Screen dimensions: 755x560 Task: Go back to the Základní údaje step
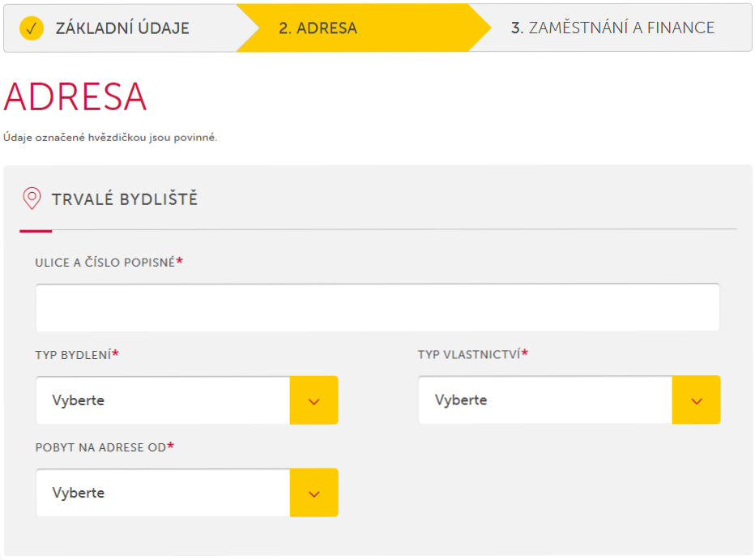(122, 28)
